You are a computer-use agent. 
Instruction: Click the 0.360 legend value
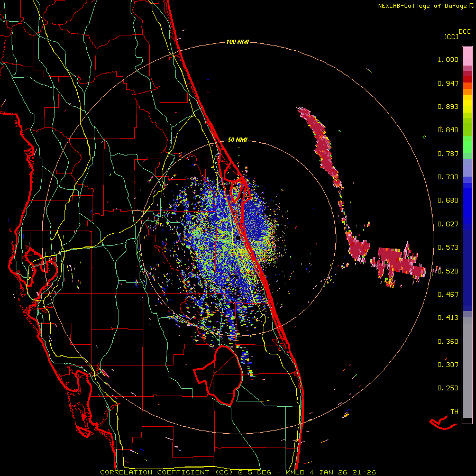click(448, 342)
